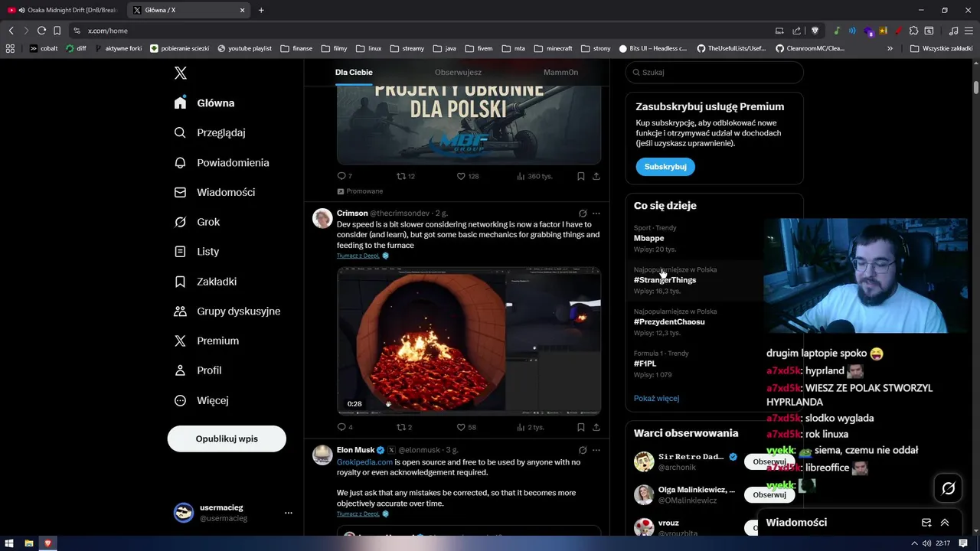Viewport: 980px width, 551px height.
Task: Open the X logo home icon
Action: [181, 73]
